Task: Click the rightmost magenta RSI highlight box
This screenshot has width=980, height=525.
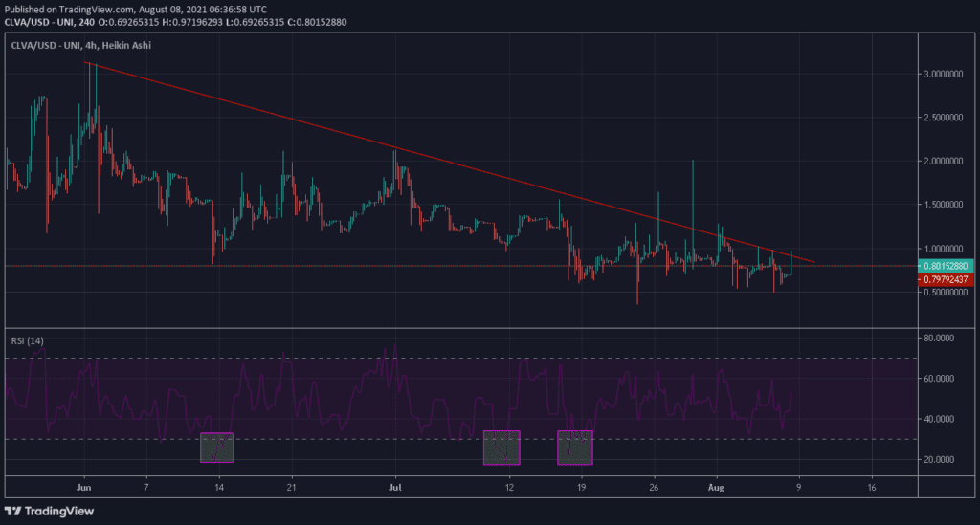Action: click(575, 448)
